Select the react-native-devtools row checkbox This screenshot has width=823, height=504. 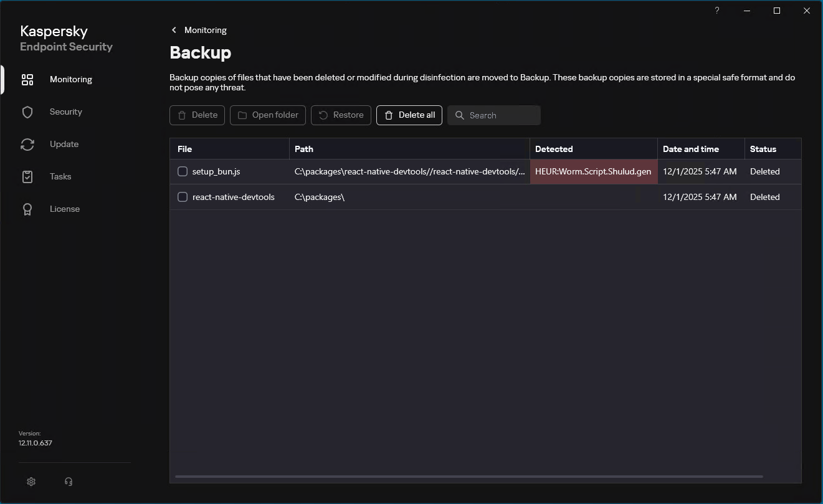pyautogui.click(x=183, y=197)
